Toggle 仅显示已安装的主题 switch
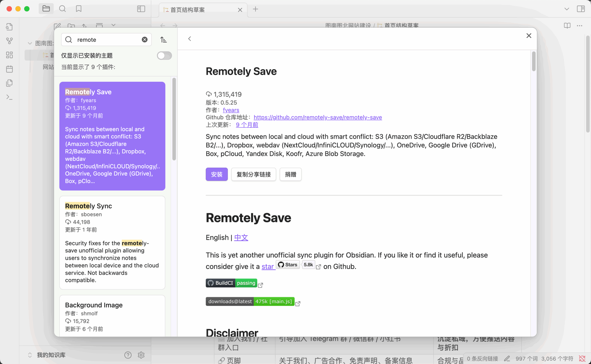Screen dimensions: 591x364 pyautogui.click(x=164, y=55)
